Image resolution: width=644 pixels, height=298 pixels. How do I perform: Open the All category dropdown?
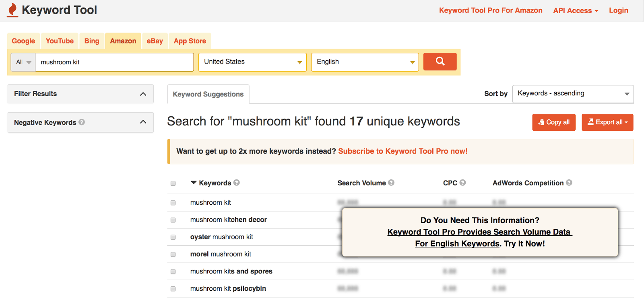pos(23,62)
